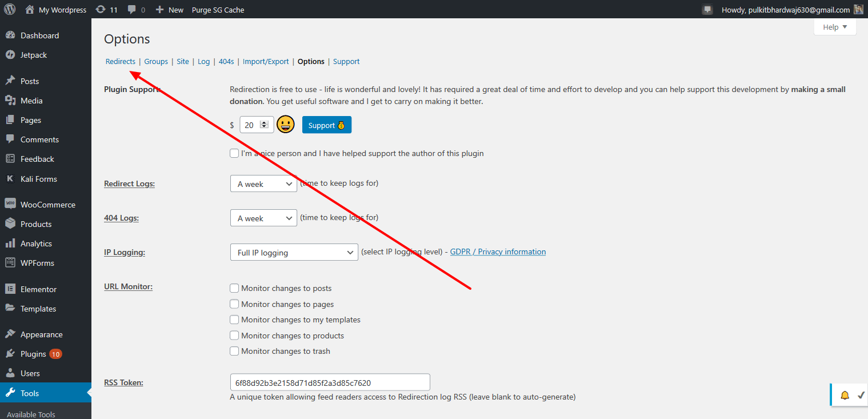Click the WooCommerce sidebar icon
868x419 pixels.
11,203
